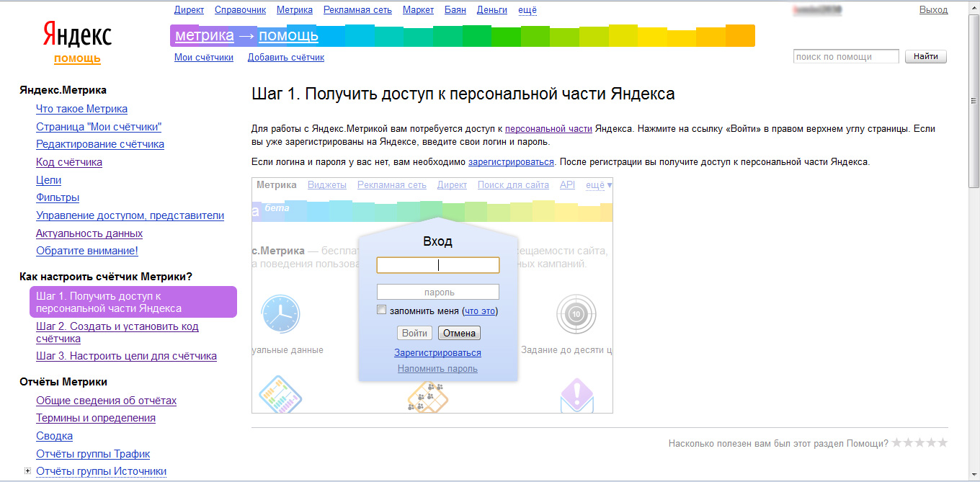Open Страница "Мои счётчики" sidebar link
980x482 pixels.
[99, 127]
